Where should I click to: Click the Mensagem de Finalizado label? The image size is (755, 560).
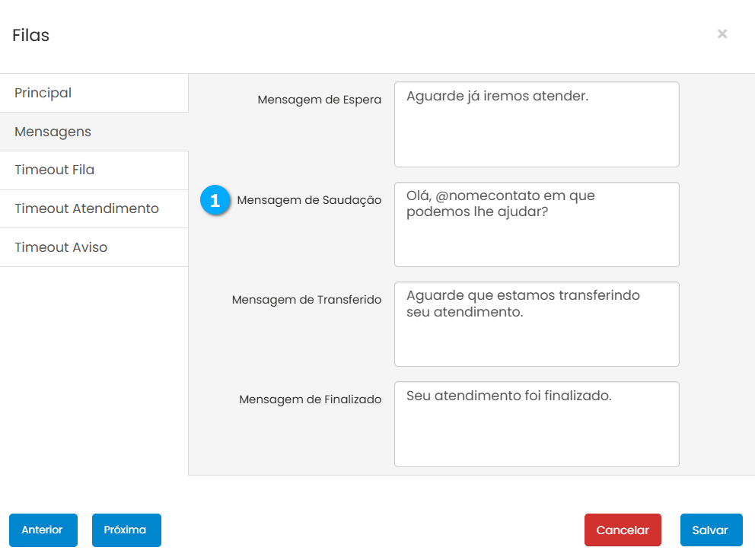tap(310, 399)
